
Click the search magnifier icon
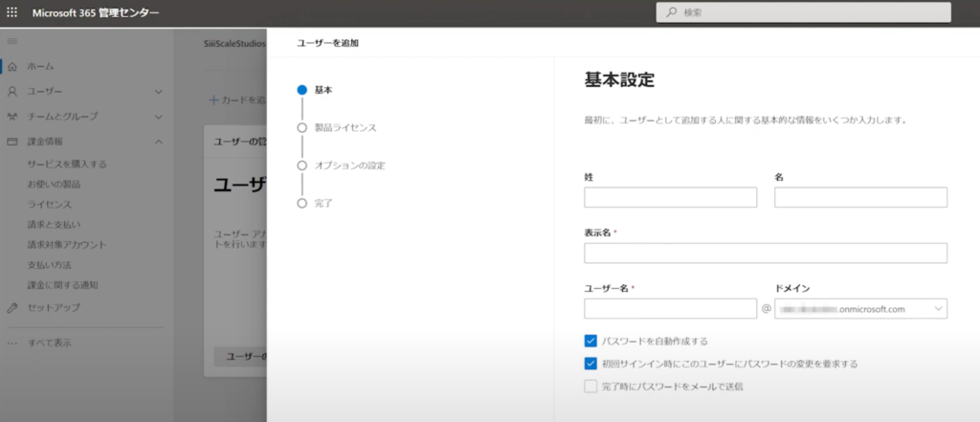pos(670,13)
